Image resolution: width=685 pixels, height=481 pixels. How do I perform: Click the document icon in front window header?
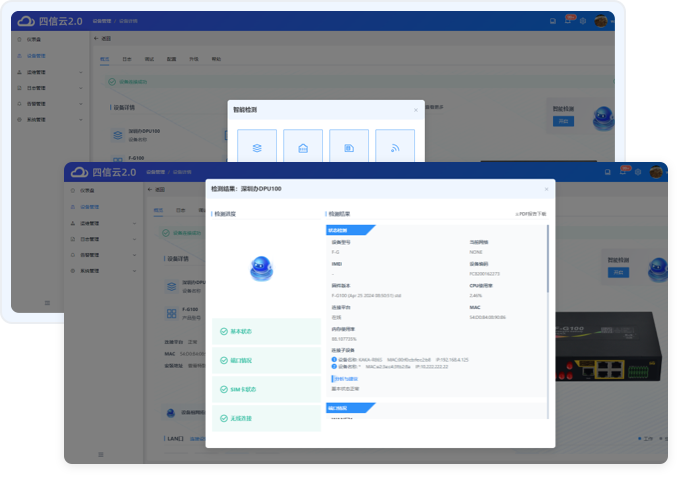[x=607, y=172]
